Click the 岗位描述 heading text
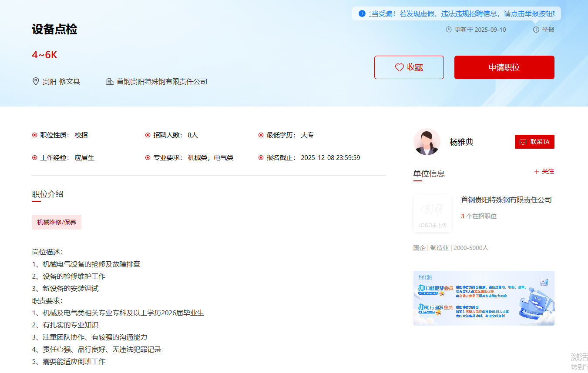The height and width of the screenshot is (373, 588). [x=47, y=252]
